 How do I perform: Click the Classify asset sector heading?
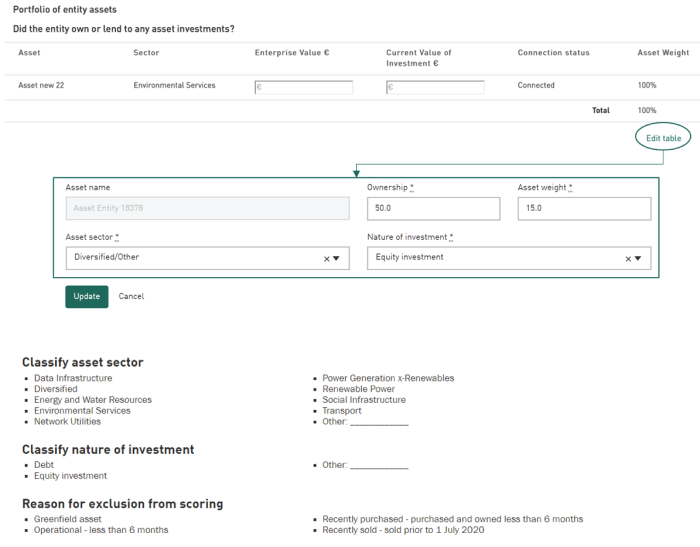(82, 362)
